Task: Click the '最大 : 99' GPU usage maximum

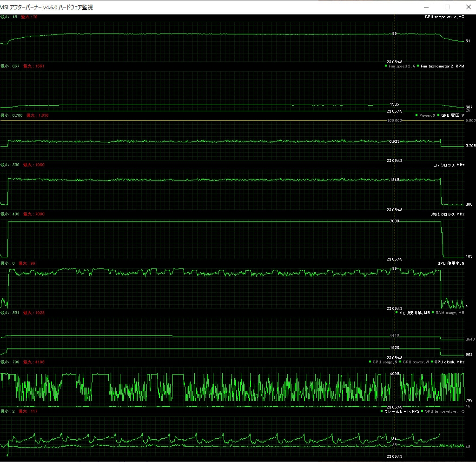Action: [x=26, y=263]
